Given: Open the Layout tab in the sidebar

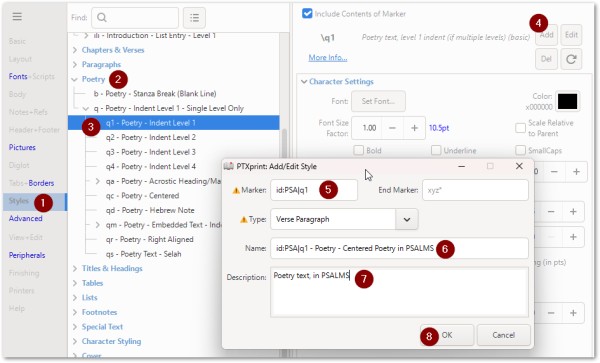Looking at the screenshot, I should tap(20, 59).
